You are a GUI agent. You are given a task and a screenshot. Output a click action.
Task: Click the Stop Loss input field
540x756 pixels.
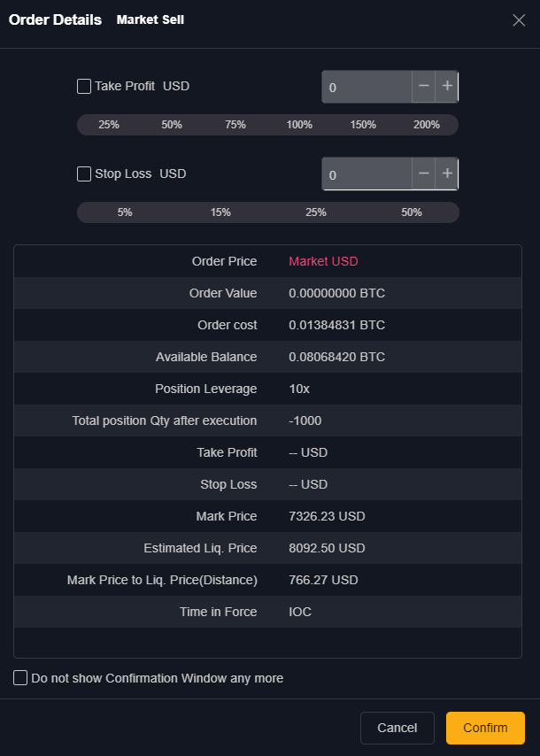tap(366, 174)
